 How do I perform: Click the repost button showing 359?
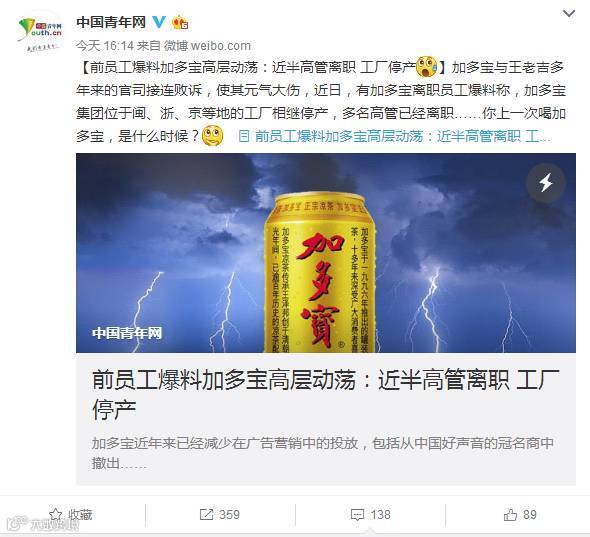coord(220,515)
